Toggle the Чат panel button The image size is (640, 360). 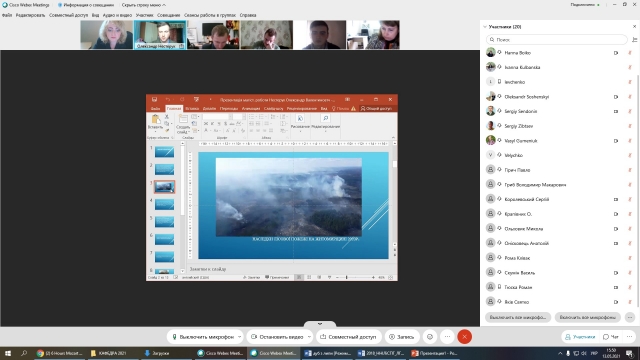point(611,337)
